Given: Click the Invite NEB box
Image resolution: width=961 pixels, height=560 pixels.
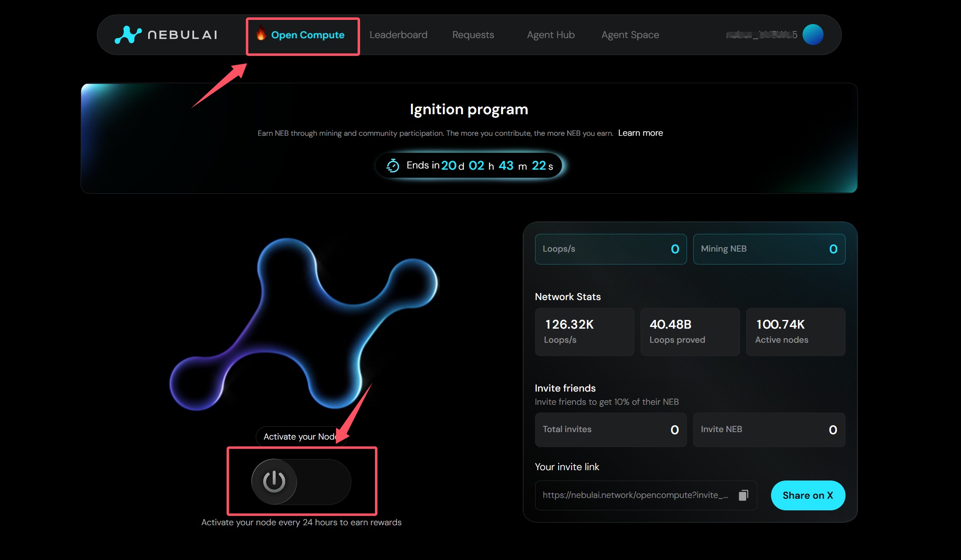Looking at the screenshot, I should 769,430.
